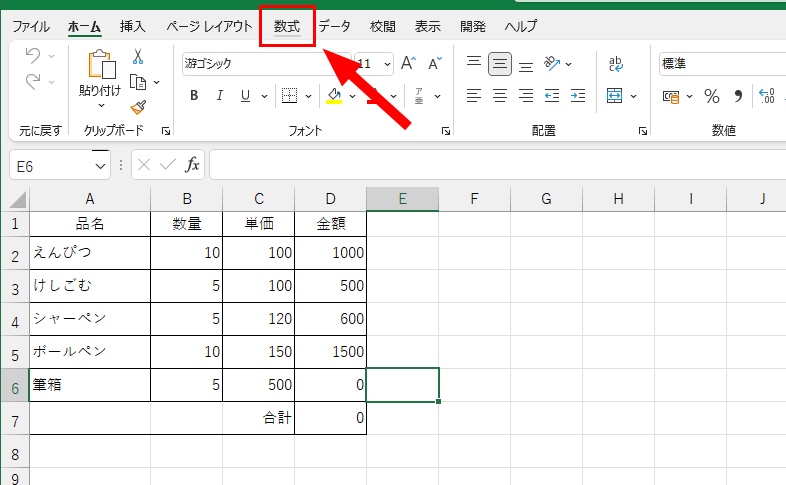The image size is (786, 485).
Task: Click the formula bar cancel X icon
Action: coord(144,164)
